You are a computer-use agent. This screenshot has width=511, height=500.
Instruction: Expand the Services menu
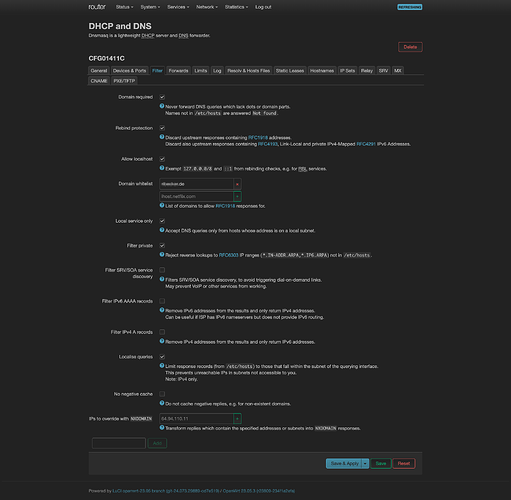point(178,7)
